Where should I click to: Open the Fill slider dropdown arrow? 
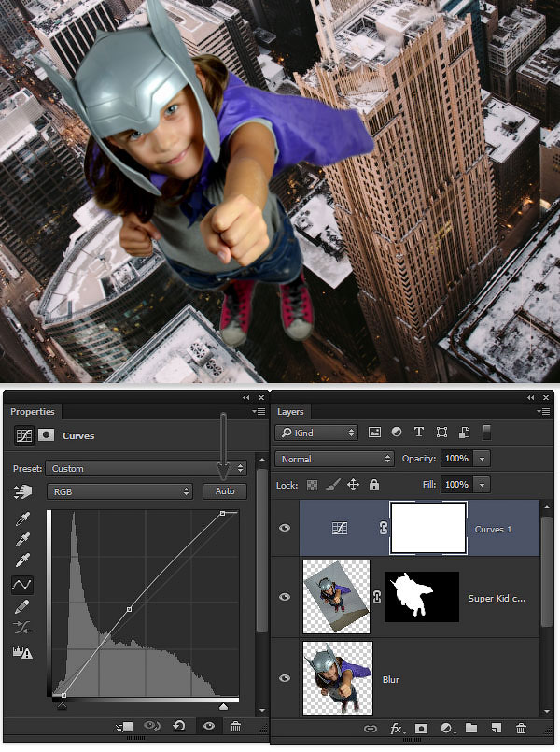click(482, 485)
